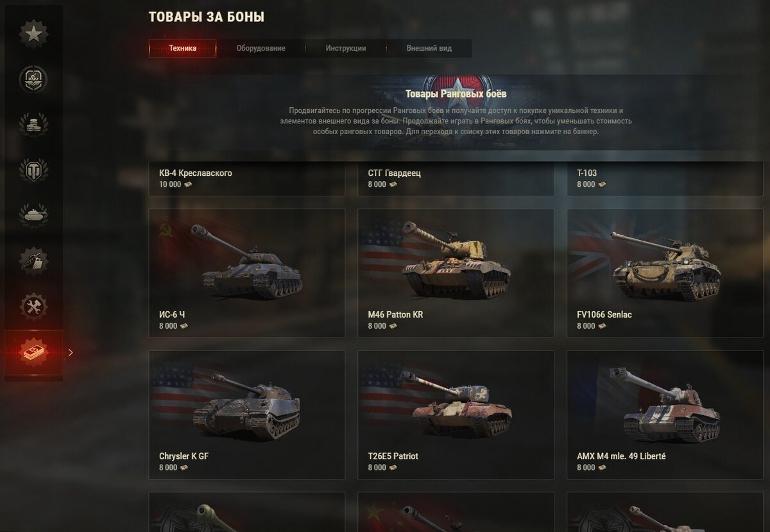Select the wrench and hammer equipment icon
This screenshot has height=532, width=770.
[x=33, y=307]
